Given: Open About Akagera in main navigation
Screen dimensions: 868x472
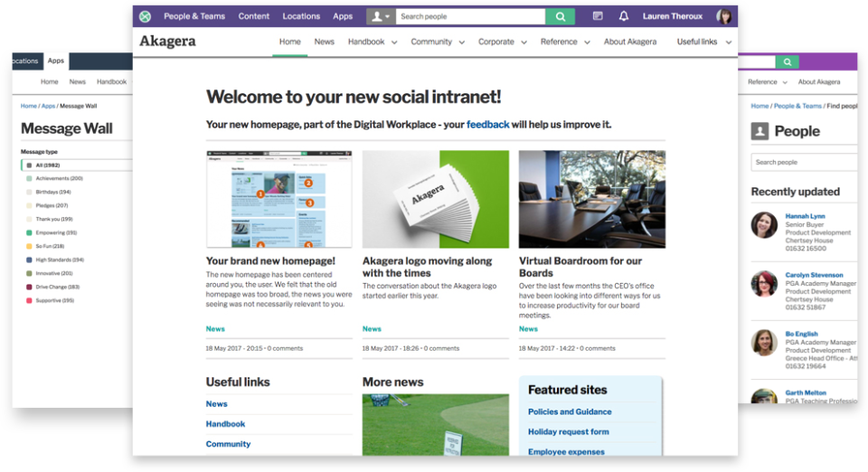Looking at the screenshot, I should coord(630,42).
